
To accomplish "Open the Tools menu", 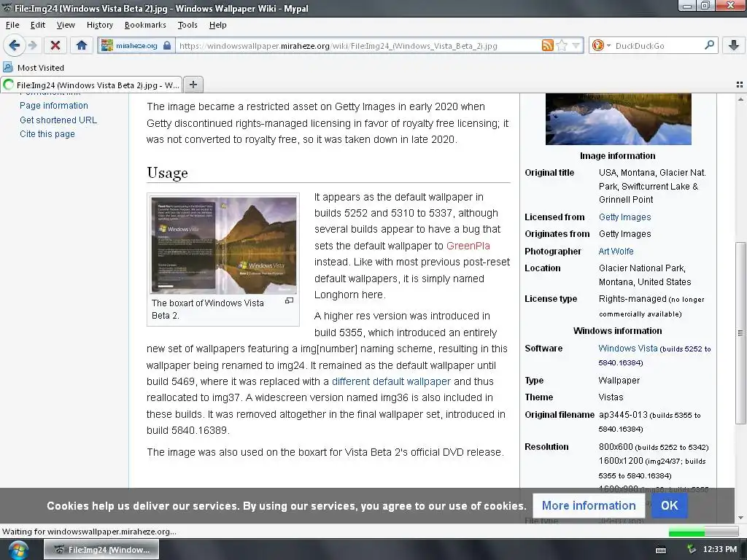I will pyautogui.click(x=187, y=25).
